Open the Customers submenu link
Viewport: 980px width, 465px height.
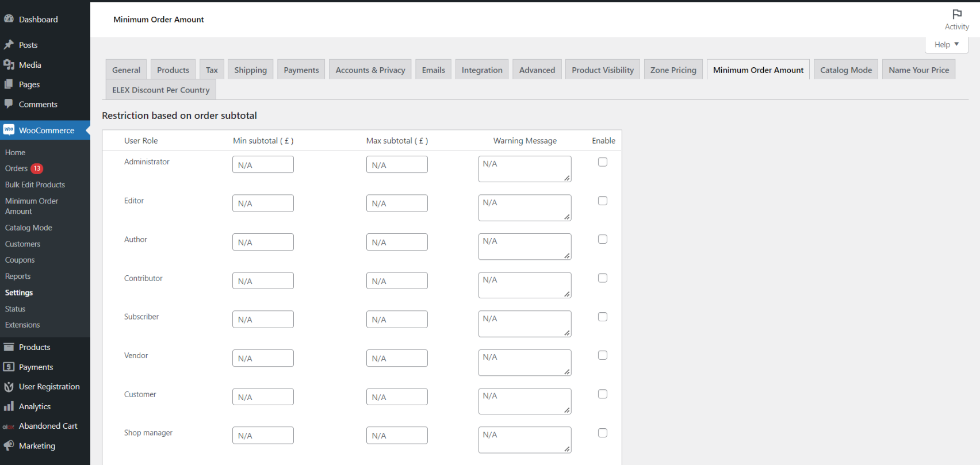pos(23,244)
